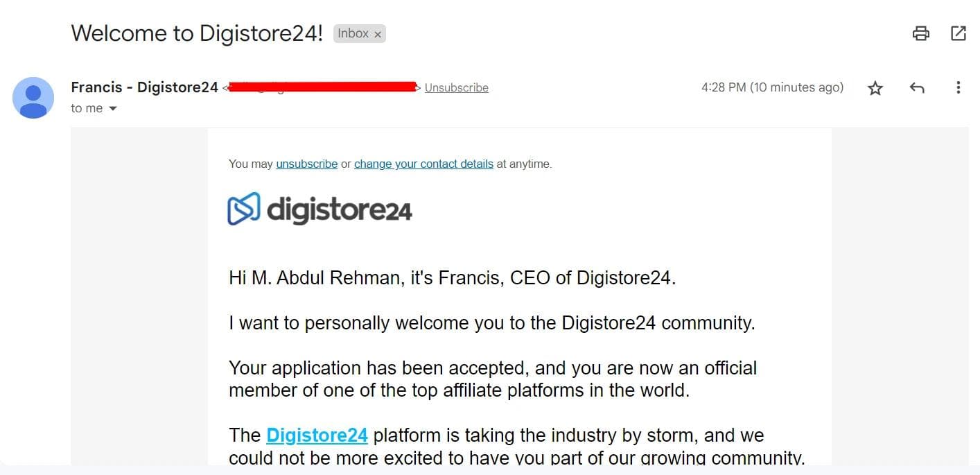The width and height of the screenshot is (980, 475).
Task: Star the Digistore24 welcome email
Action: (x=875, y=88)
